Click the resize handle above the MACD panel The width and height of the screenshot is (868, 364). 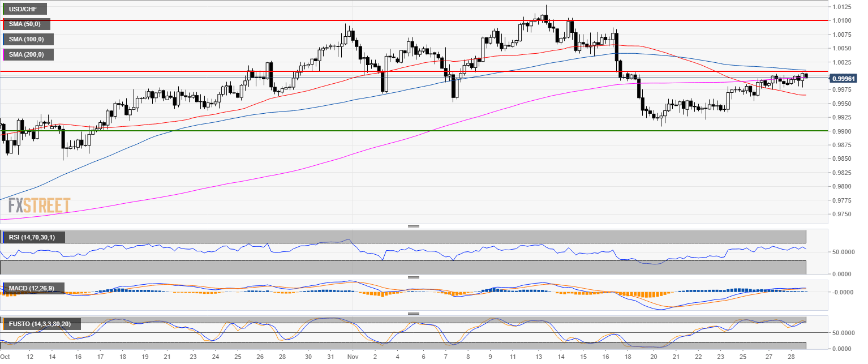coord(414,277)
